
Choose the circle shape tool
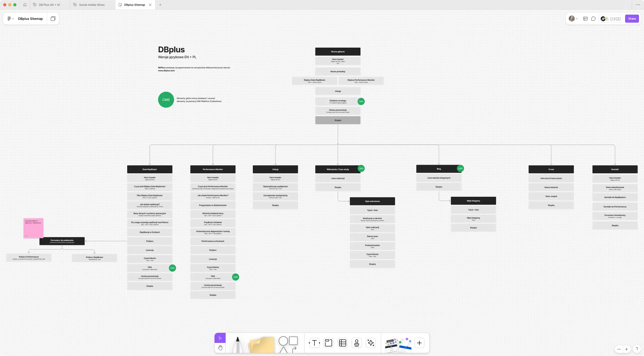[x=283, y=341]
